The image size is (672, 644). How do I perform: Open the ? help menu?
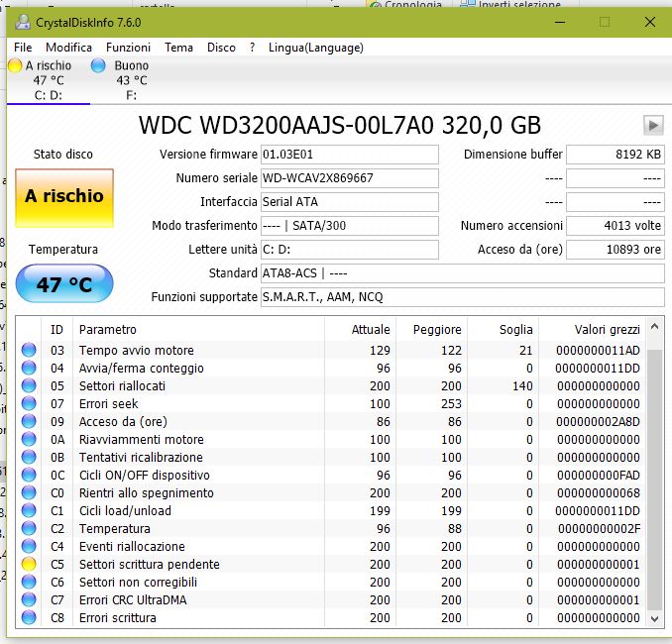[x=252, y=48]
